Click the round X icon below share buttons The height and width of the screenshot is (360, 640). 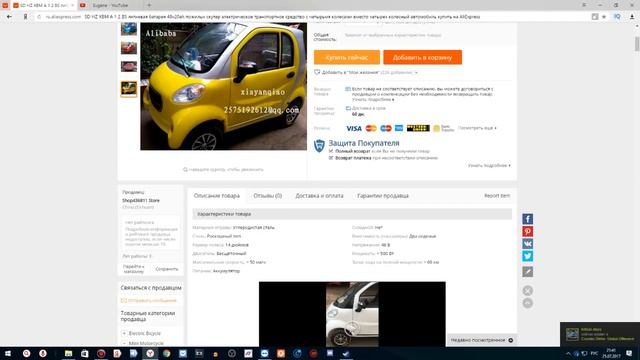[x=527, y=291]
